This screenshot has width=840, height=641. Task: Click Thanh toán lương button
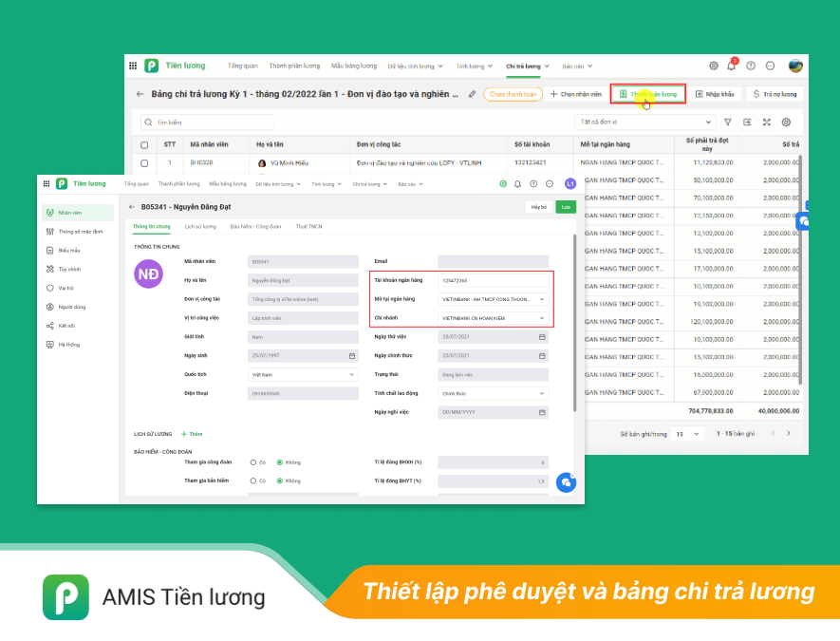tap(648, 94)
